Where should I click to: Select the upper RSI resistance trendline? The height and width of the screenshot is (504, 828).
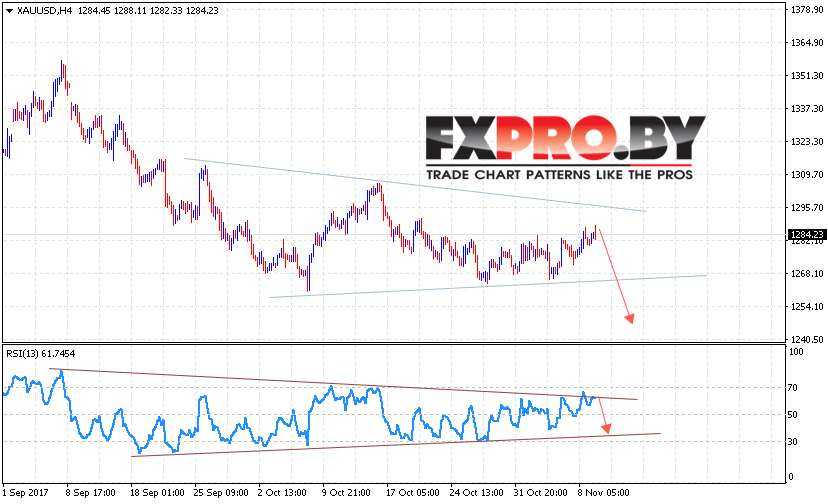[x=343, y=384]
